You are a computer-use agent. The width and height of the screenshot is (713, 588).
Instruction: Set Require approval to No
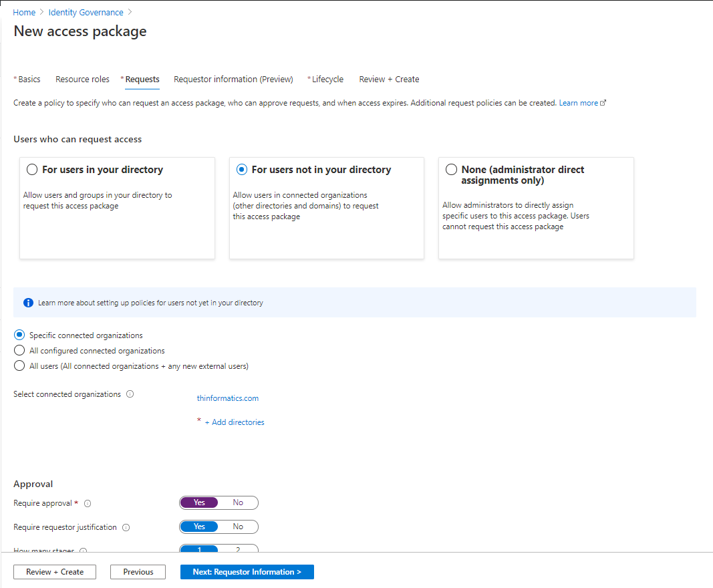tap(238, 502)
